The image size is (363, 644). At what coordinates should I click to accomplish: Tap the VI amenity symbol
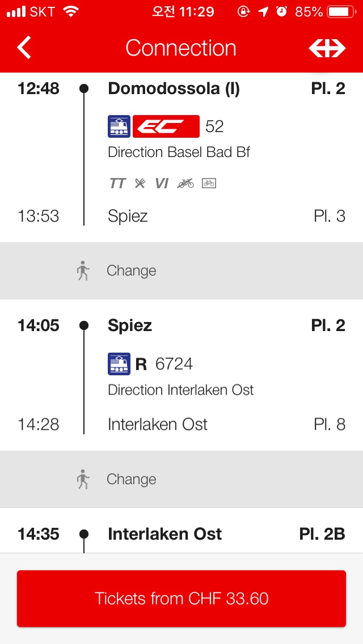pos(162,183)
